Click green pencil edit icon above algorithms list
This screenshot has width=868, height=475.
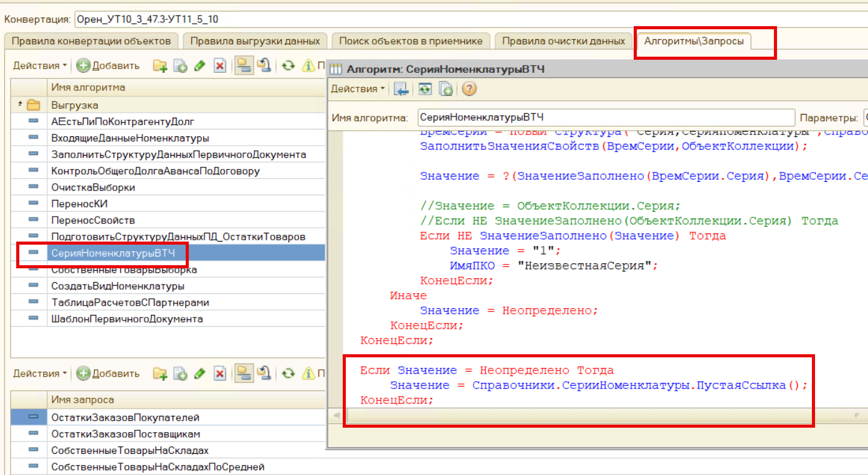click(x=199, y=66)
